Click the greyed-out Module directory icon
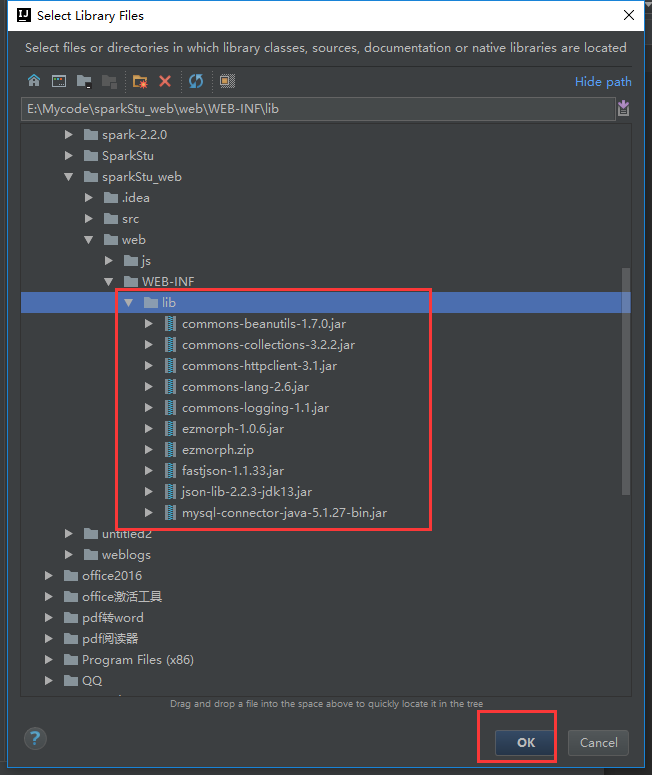 (x=109, y=81)
